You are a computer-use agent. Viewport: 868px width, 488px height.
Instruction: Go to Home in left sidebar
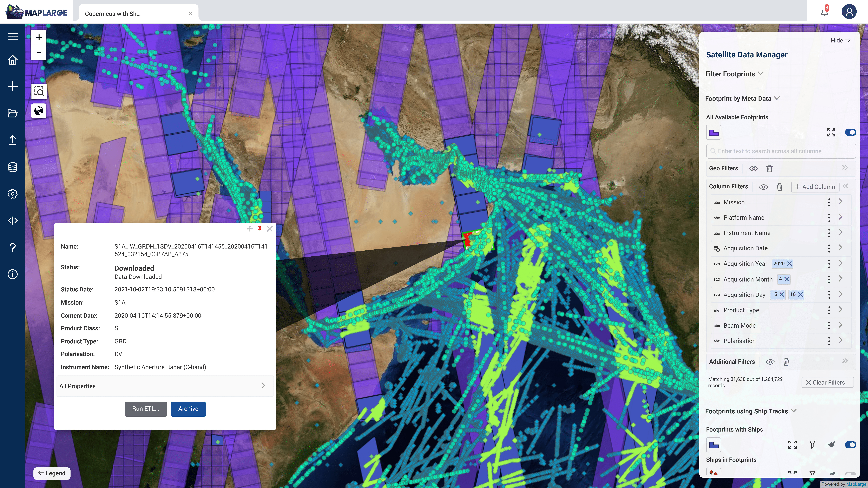pos(12,60)
